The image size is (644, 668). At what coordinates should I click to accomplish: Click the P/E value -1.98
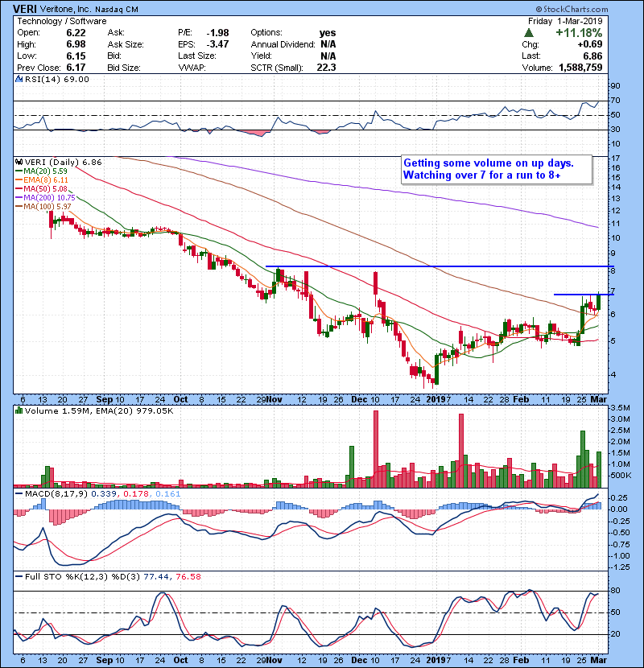click(218, 33)
